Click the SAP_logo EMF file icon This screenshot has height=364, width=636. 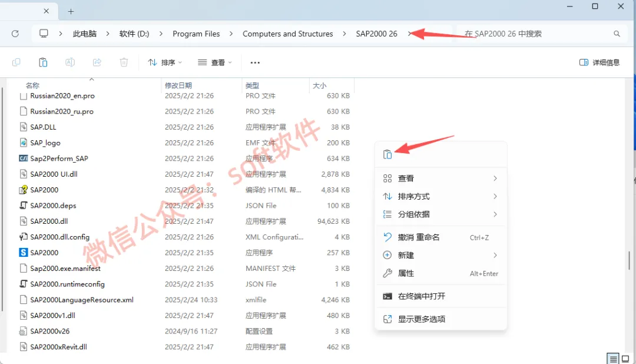pos(24,143)
